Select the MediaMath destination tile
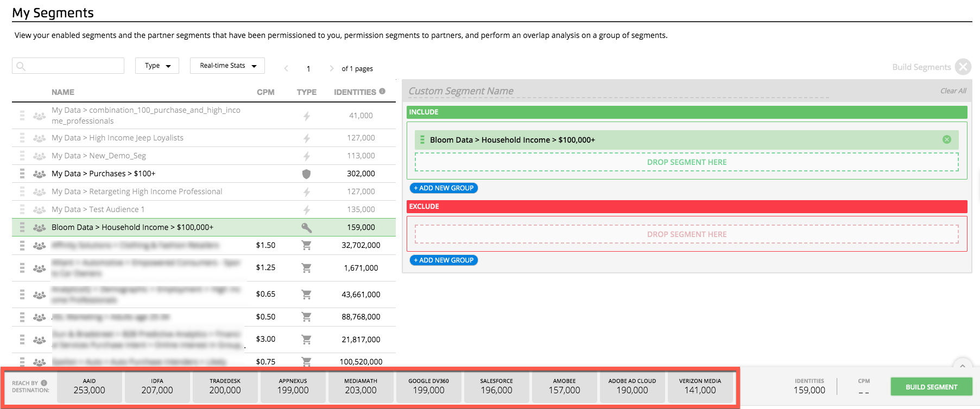980x409 pixels. pos(361,387)
